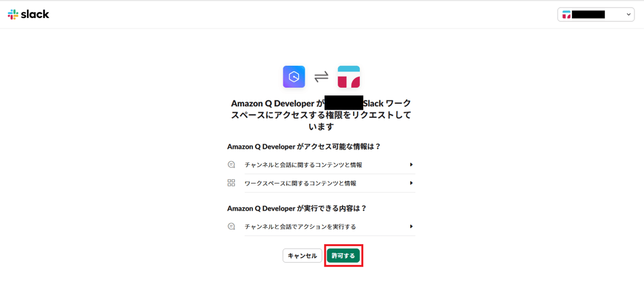Click heading Amazon Q Developer がアクセス可能な情報は？
The height and width of the screenshot is (288, 644).
(x=304, y=146)
